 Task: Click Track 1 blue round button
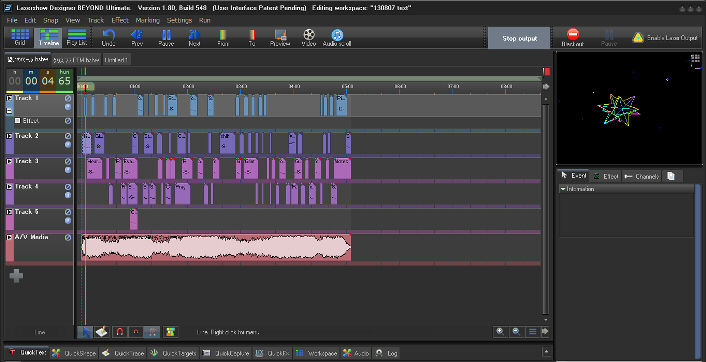[x=68, y=107]
